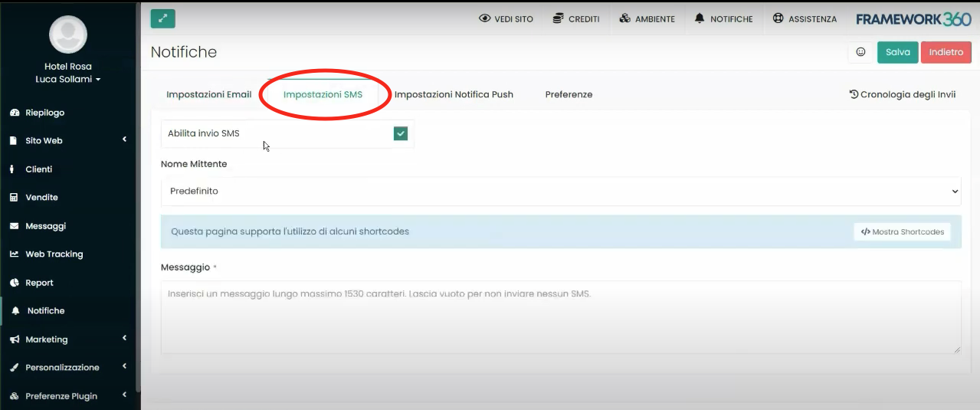Click the sidebar Notifiche bell icon
This screenshot has height=410, width=980.
click(15, 311)
